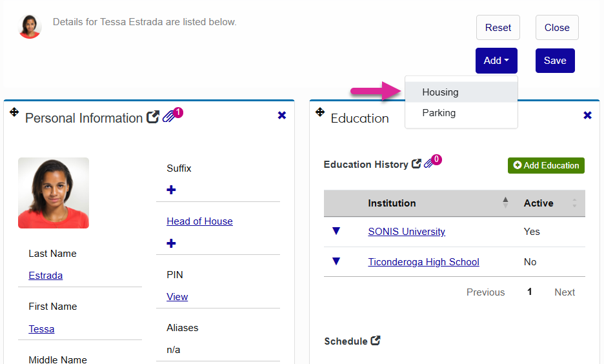Click Tessa Estrada's large profile photo
Screen dimensions: 604x364
tap(54, 193)
